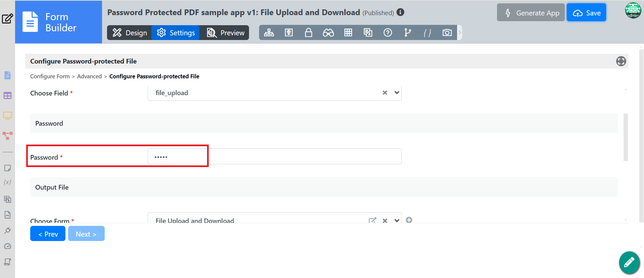Go to the Advanced breadcrumb
The width and height of the screenshot is (644, 278).
coord(89,76)
